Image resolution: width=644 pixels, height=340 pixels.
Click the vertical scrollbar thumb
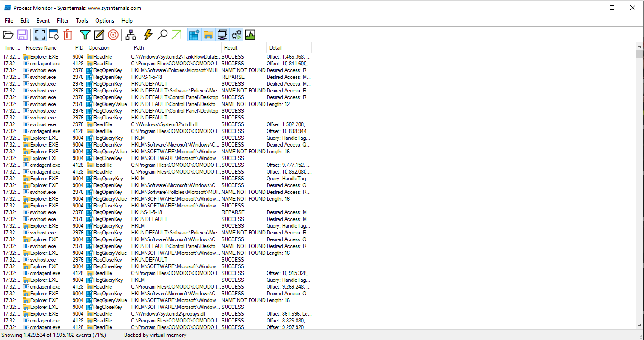coord(639,54)
